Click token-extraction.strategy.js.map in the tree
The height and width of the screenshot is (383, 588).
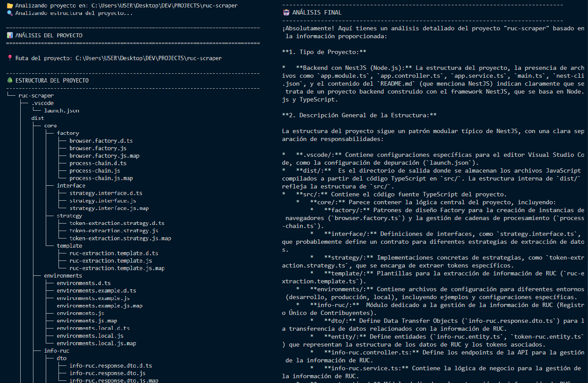point(120,238)
